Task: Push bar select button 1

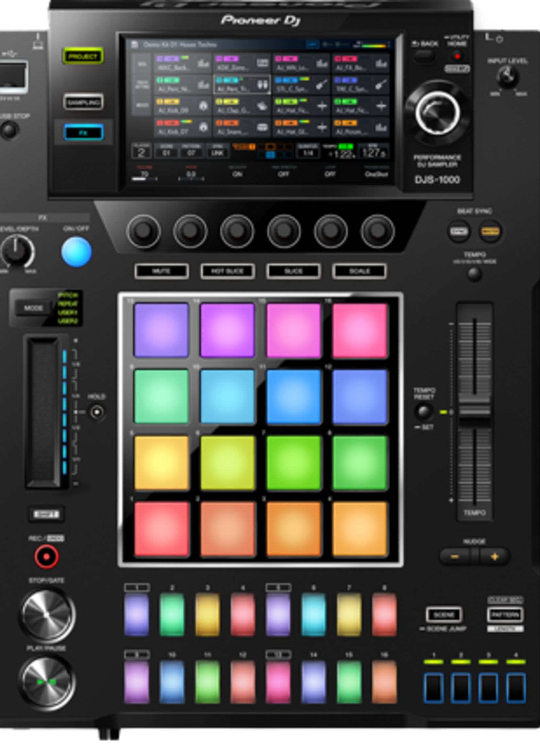Action: 433,688
